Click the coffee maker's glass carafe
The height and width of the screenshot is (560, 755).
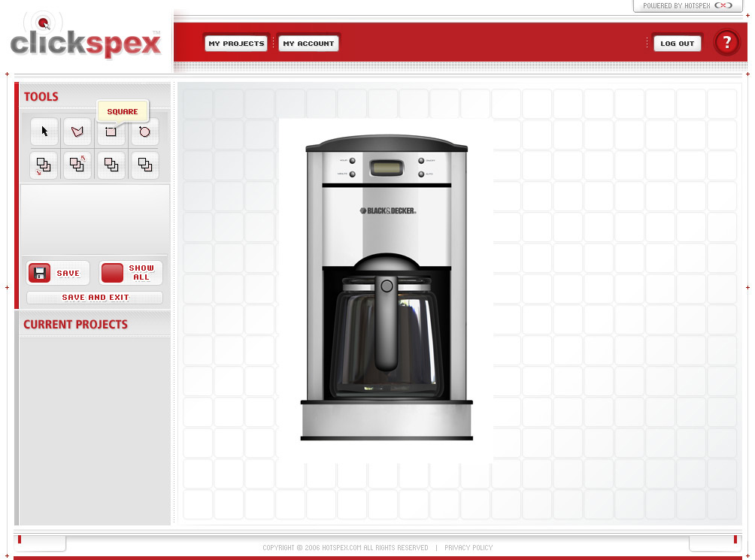point(387,338)
